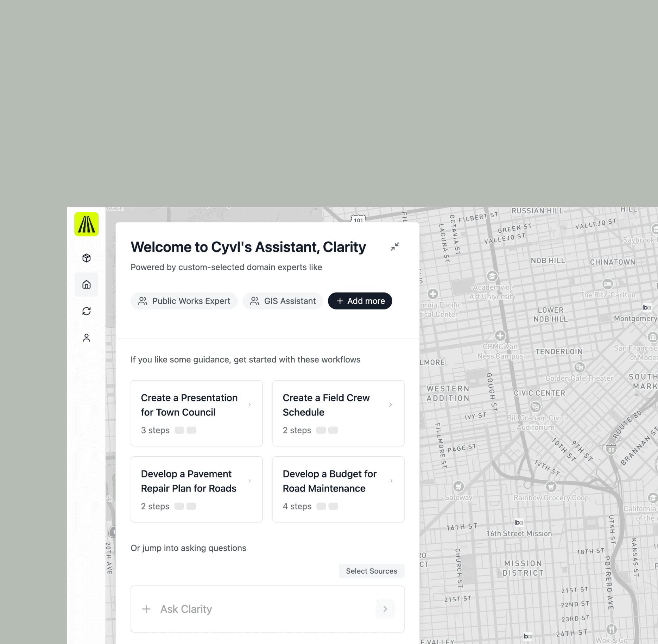Click the CIVIC CENTER map label
This screenshot has width=658, height=644.
[539, 393]
